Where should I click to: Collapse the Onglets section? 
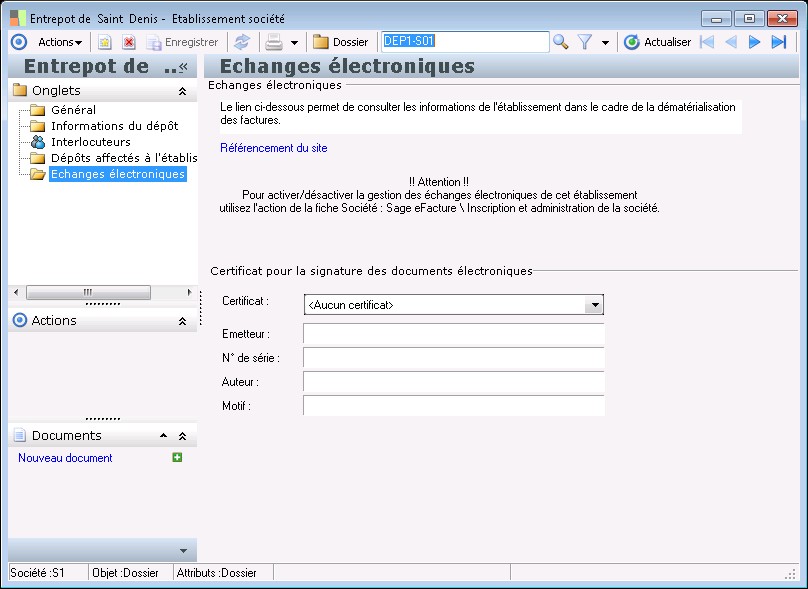182,91
